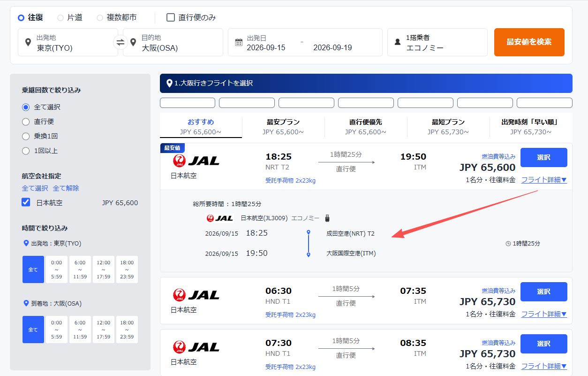
Task: Select 乗換1回 stops filter radio
Action: point(26,136)
